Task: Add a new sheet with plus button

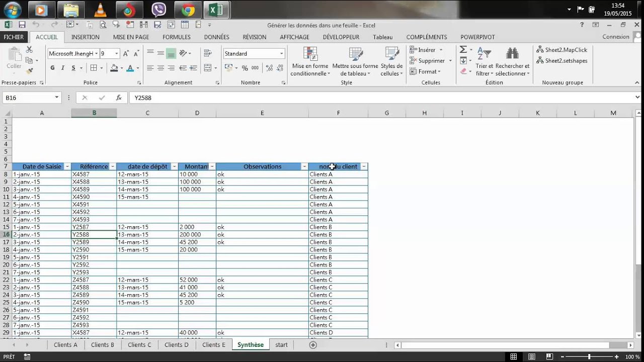Action: coord(313,345)
